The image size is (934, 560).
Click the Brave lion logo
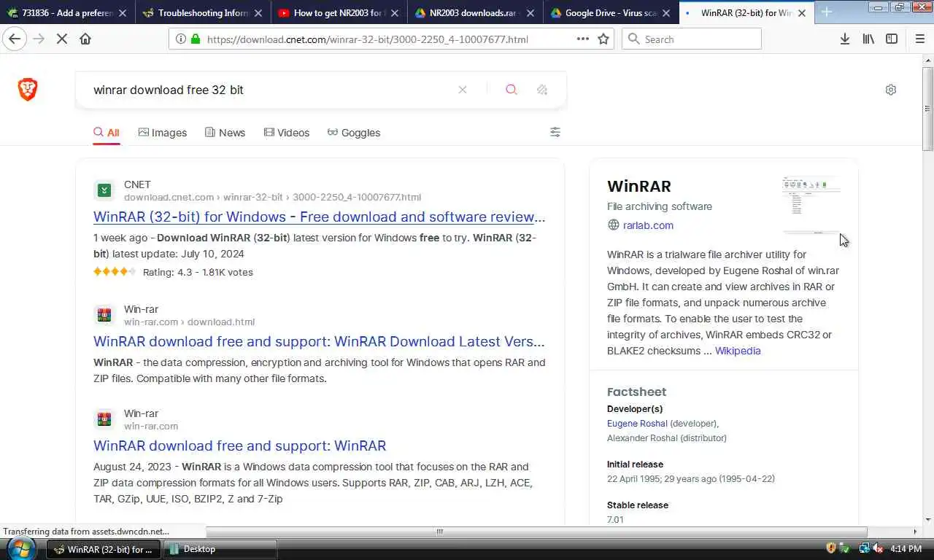coord(28,90)
